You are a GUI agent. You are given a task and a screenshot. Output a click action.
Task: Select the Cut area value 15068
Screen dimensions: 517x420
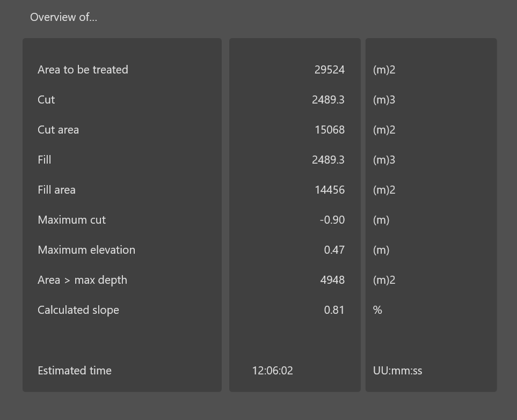pos(330,130)
